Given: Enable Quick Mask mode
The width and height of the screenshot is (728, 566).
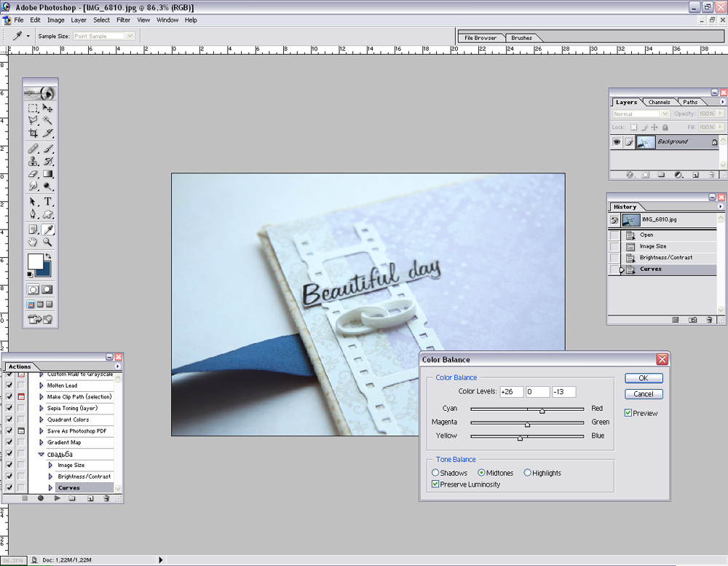Looking at the screenshot, I should click(x=47, y=289).
